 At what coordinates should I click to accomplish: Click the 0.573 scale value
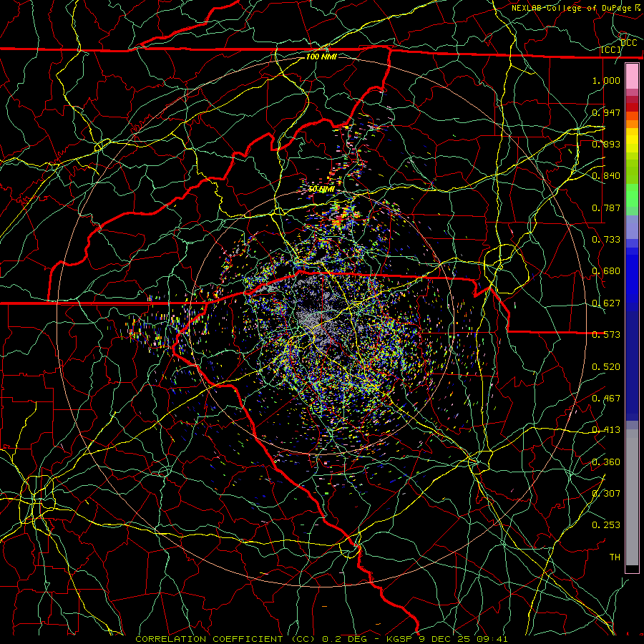[x=606, y=335]
